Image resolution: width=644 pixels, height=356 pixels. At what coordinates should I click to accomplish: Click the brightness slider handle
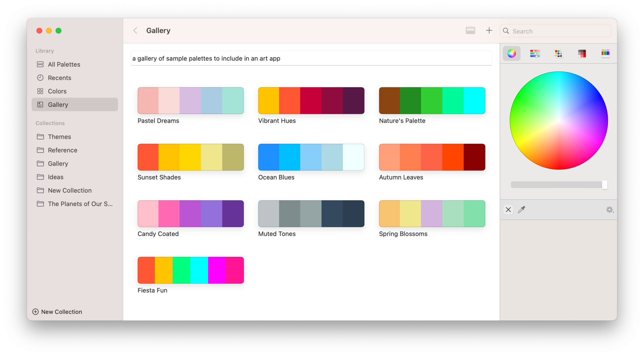[604, 185]
